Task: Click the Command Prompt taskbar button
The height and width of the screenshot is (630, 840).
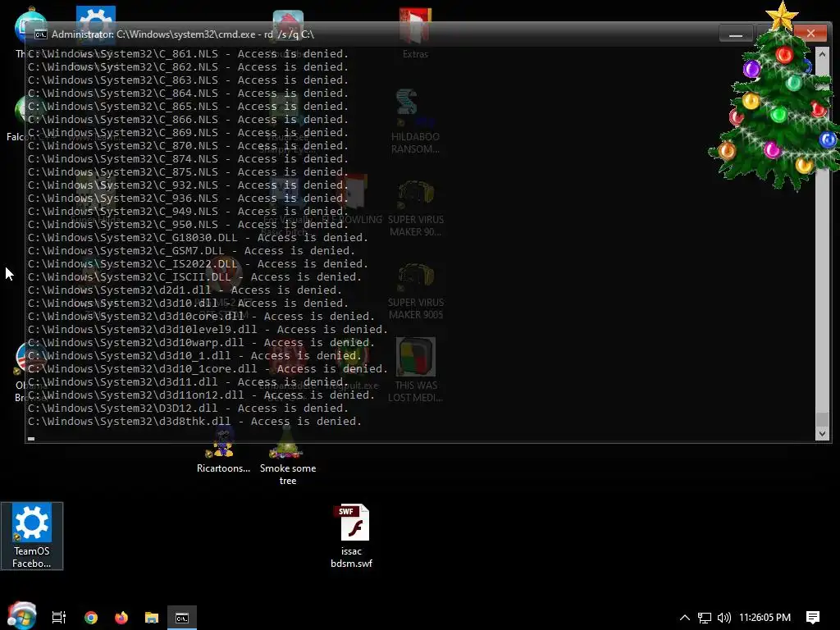Action: click(182, 618)
